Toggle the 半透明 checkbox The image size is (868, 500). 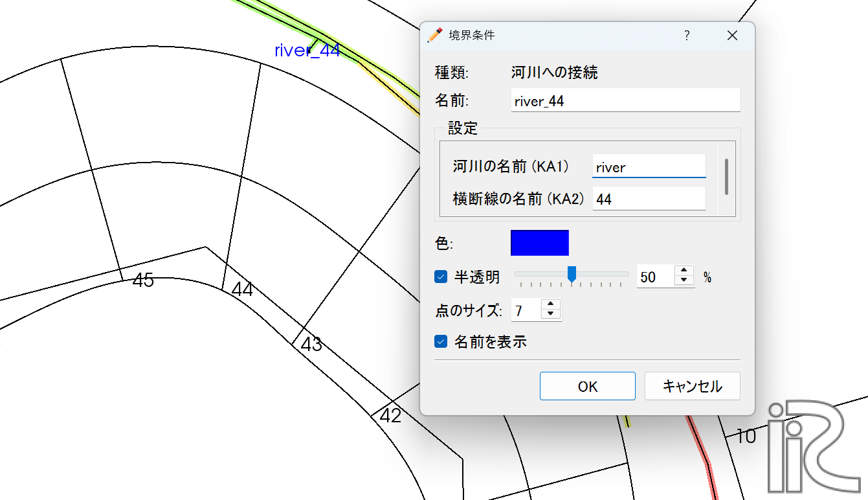point(441,277)
